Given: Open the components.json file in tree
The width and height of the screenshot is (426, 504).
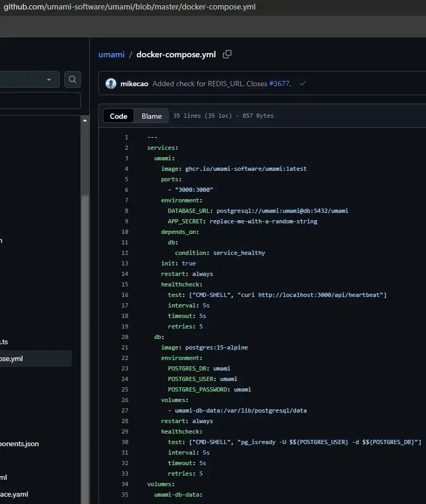Looking at the screenshot, I should tap(19, 444).
